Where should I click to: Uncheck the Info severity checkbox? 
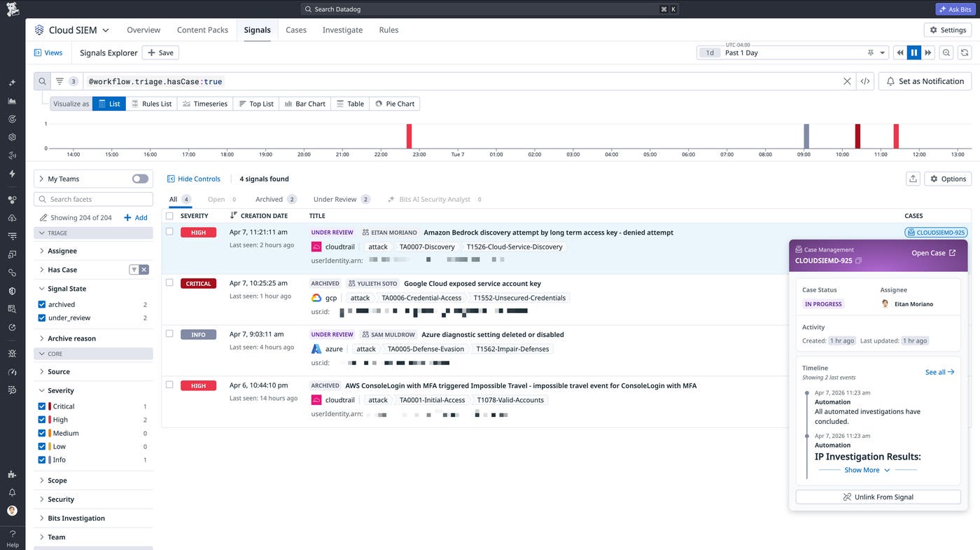coord(42,460)
